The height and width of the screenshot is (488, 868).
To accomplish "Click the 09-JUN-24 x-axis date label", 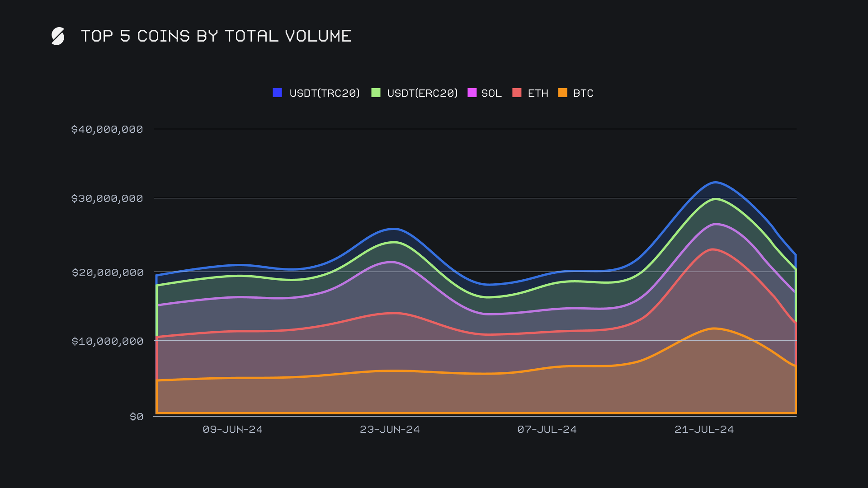I will point(232,429).
